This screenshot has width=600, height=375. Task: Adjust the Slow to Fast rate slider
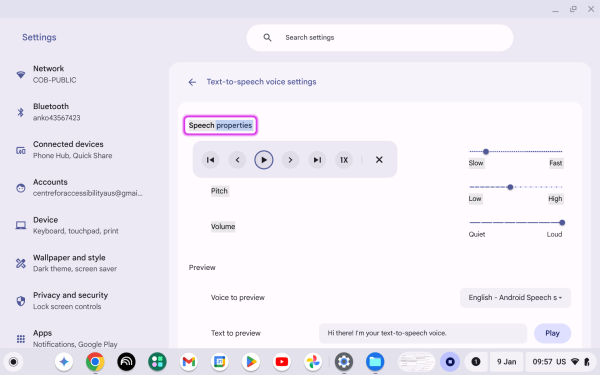tap(516, 152)
